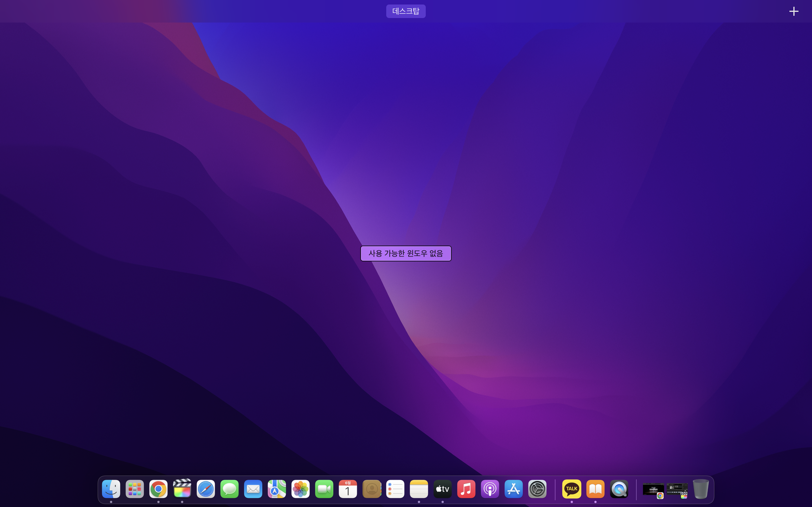Open the Podcasts app icon
This screenshot has width=812, height=507.
490,489
